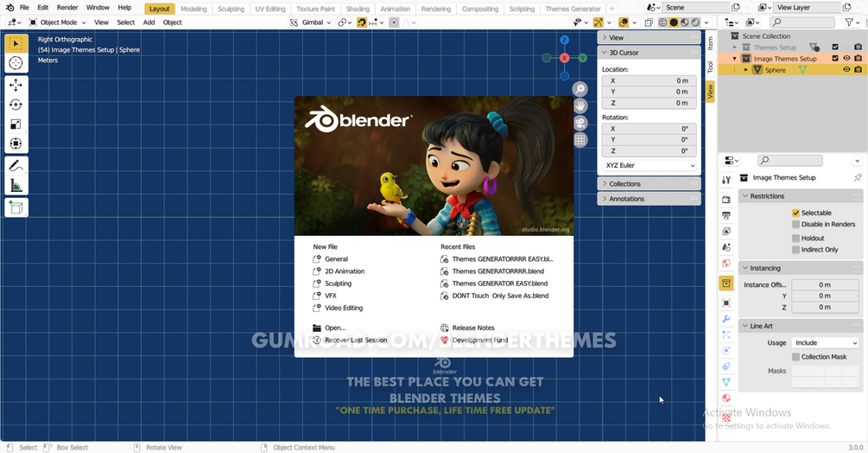Pin the Image Themes Setup properties
This screenshot has height=453, width=868.
pos(858,178)
